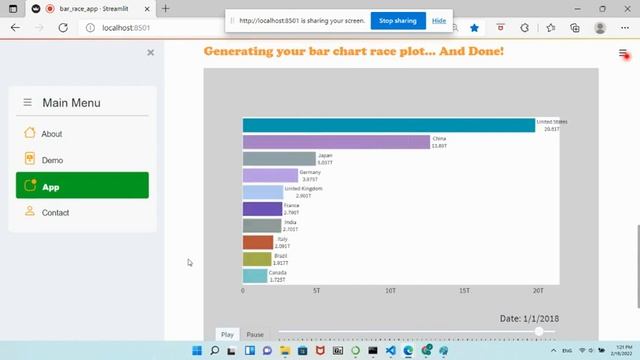Click the house icon next to About
The width and height of the screenshot is (640, 360).
(x=30, y=133)
